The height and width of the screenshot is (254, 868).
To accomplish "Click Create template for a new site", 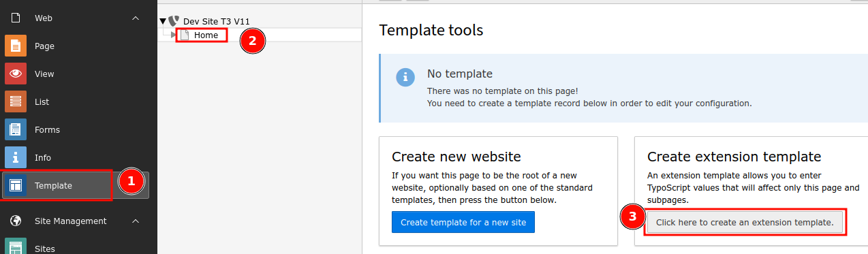I will coord(463,222).
